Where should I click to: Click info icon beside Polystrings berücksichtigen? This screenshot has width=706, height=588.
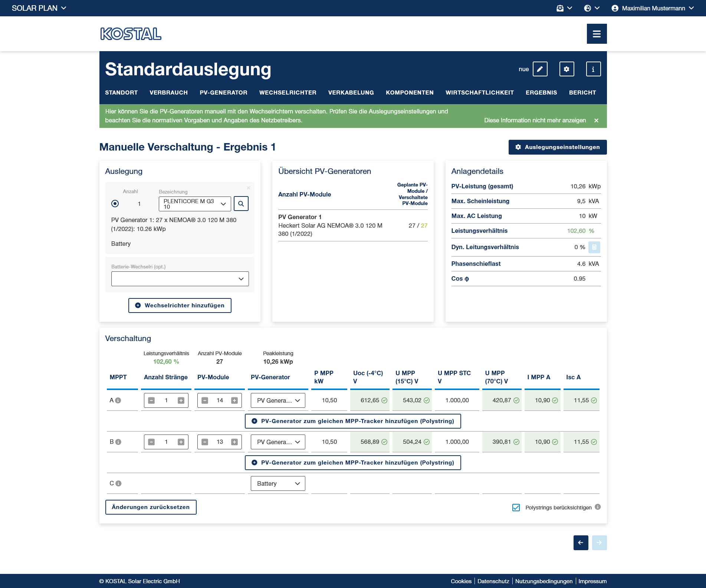(x=598, y=507)
